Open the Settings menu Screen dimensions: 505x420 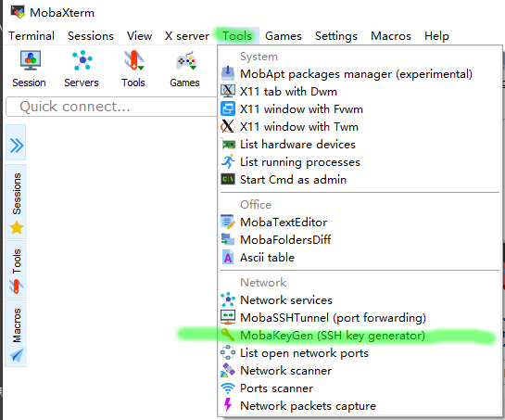[x=336, y=36]
